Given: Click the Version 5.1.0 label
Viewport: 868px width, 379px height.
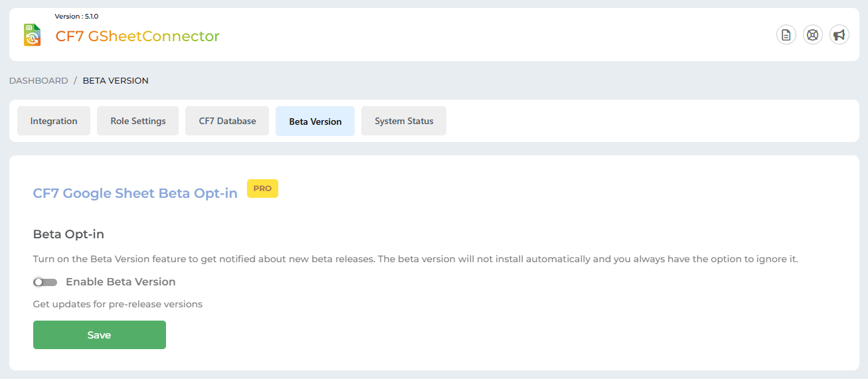Looking at the screenshot, I should 76,16.
